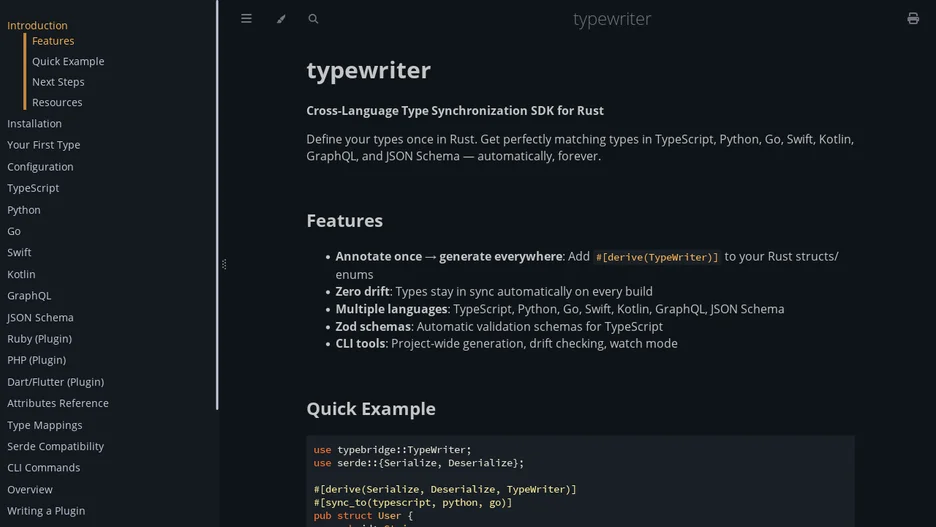
Task: Click the Features section heading
Action: click(344, 221)
